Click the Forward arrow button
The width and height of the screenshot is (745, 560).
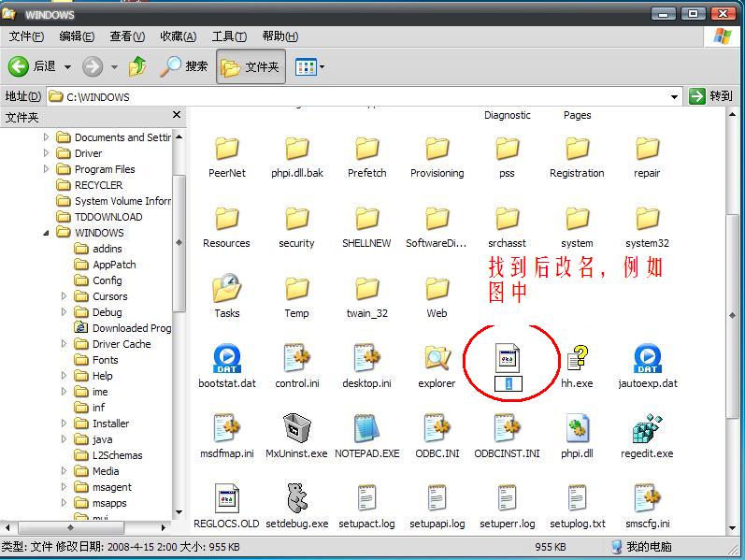93,66
